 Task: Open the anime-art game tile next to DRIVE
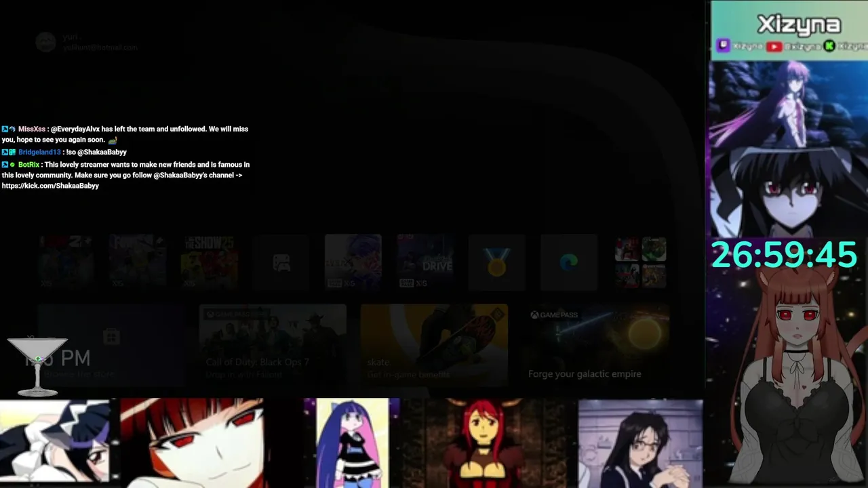pos(353,262)
